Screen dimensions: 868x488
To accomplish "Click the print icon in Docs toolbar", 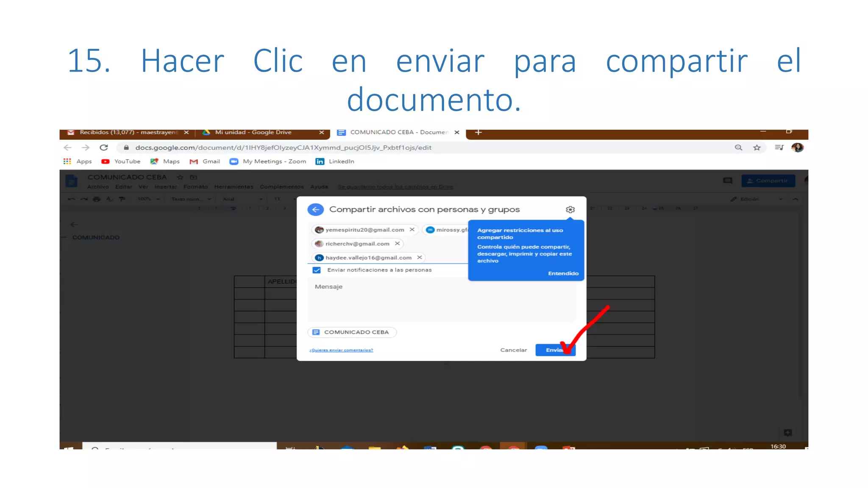I will click(97, 199).
